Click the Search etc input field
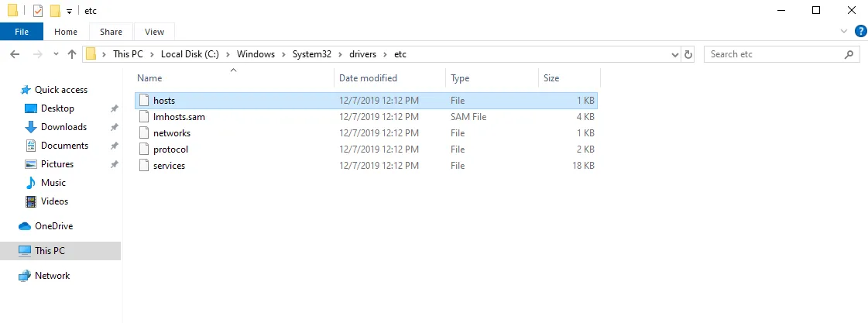 (781, 54)
